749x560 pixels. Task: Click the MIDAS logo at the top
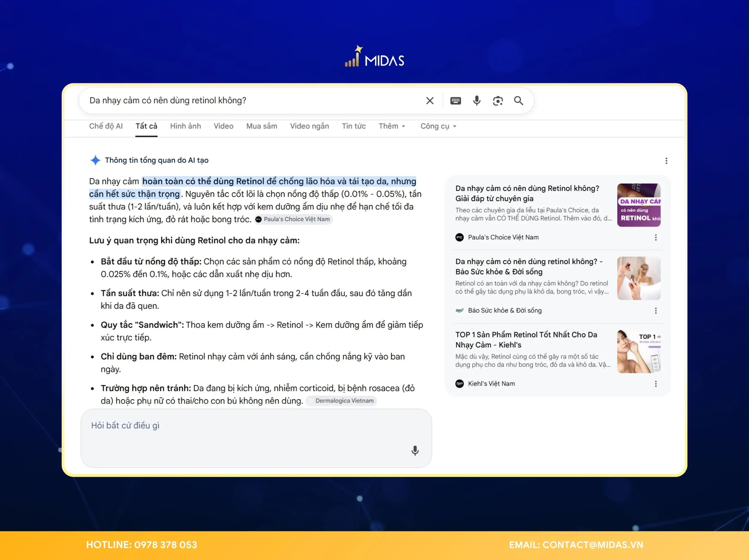[374, 56]
